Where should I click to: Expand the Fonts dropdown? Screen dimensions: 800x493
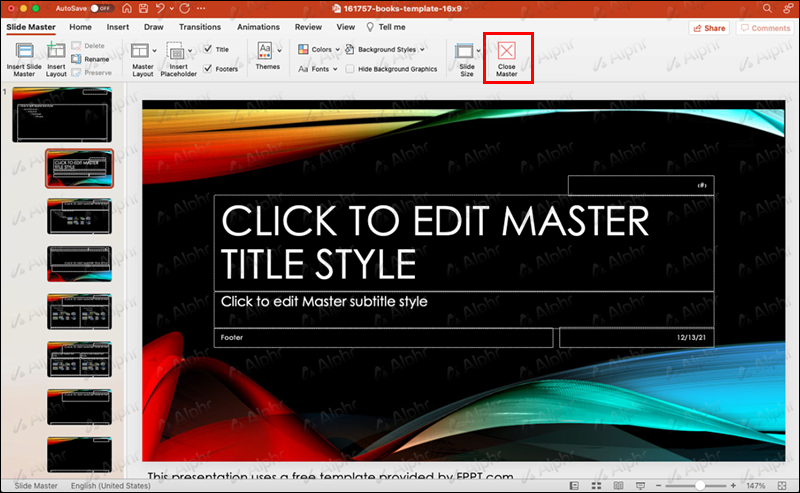click(x=319, y=69)
